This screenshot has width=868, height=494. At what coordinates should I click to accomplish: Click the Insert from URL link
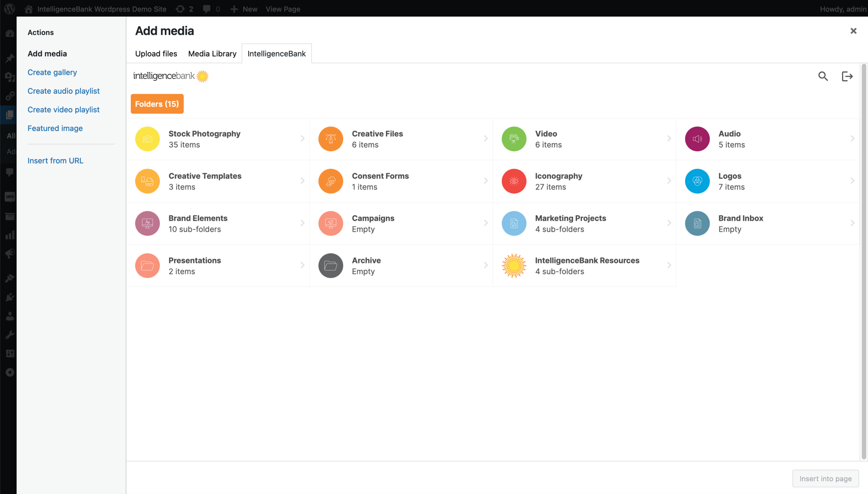[x=55, y=161]
